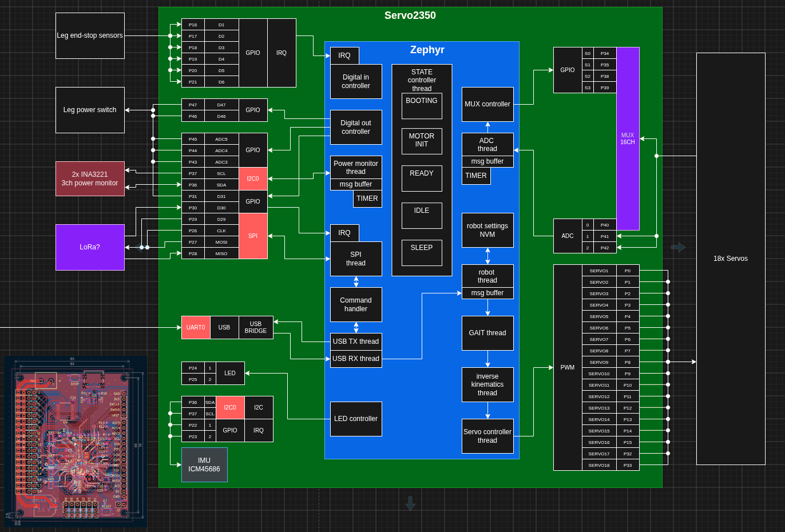The height and width of the screenshot is (532, 785).
Task: Select the ADC thread block
Action: [487, 144]
